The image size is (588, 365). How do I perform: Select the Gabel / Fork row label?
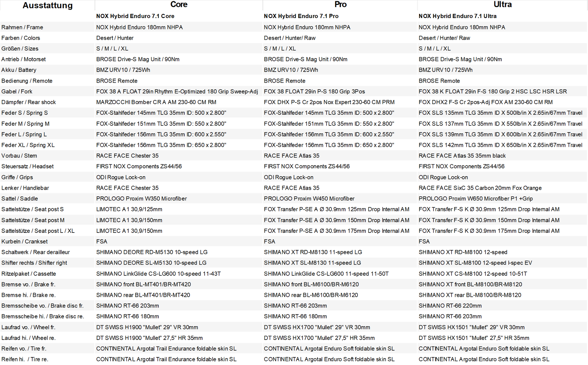click(17, 91)
